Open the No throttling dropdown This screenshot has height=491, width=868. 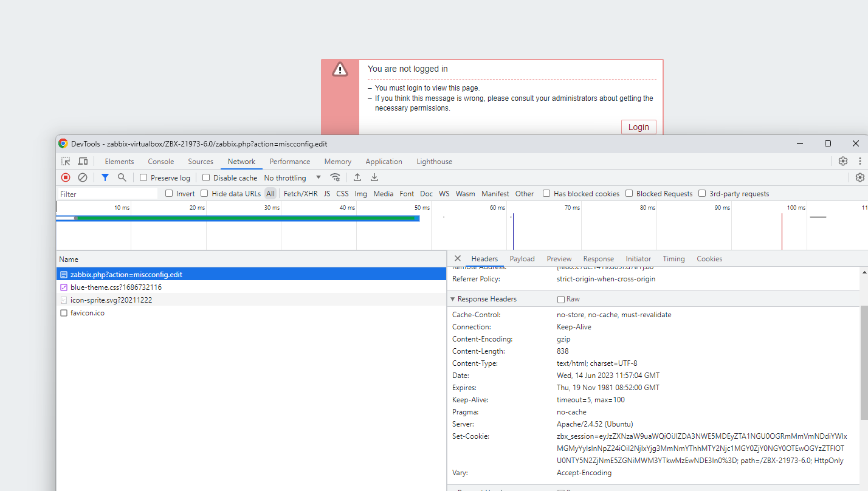292,177
